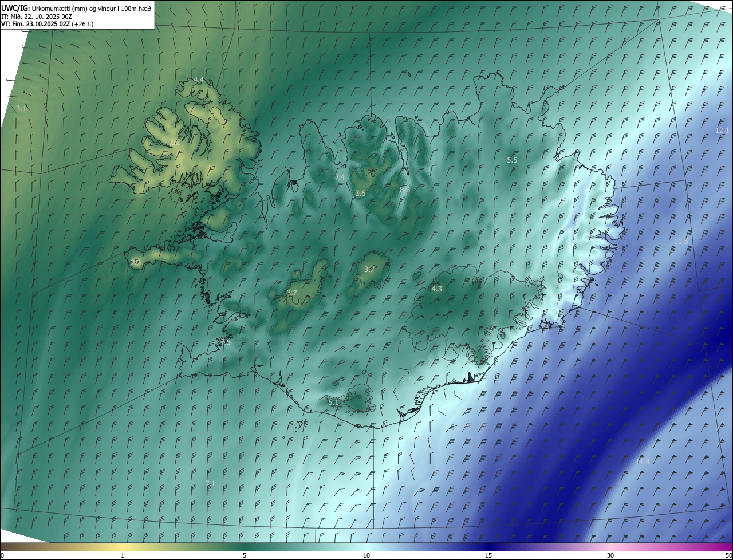Screen dimensions: 733x560
Task: Click the 10 label on the color scale
Action: [x=366, y=555]
